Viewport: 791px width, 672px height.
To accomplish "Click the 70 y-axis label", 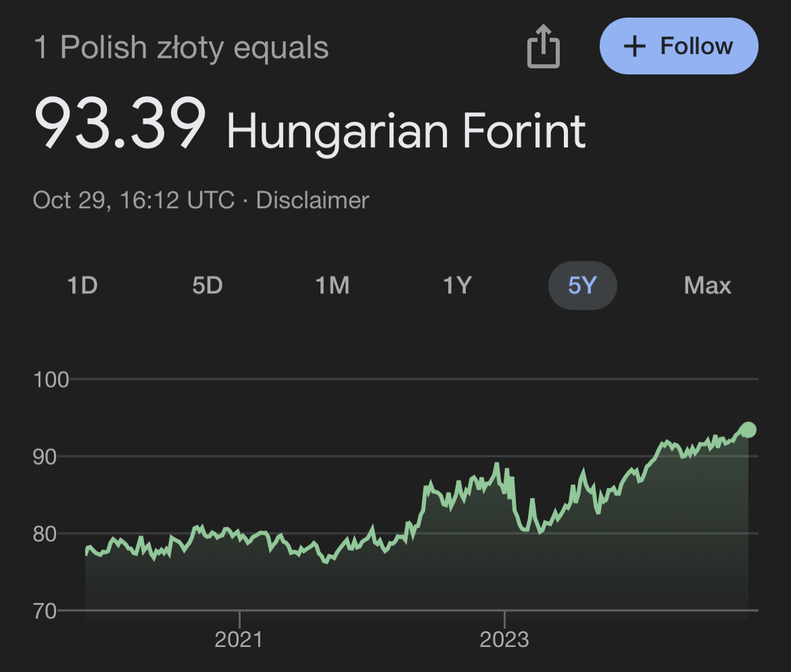I will click(x=45, y=611).
